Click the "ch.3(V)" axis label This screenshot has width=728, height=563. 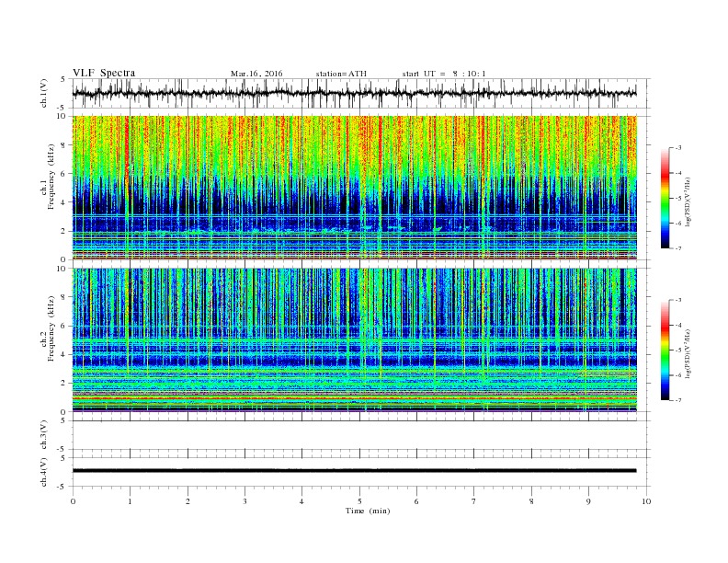(44, 435)
